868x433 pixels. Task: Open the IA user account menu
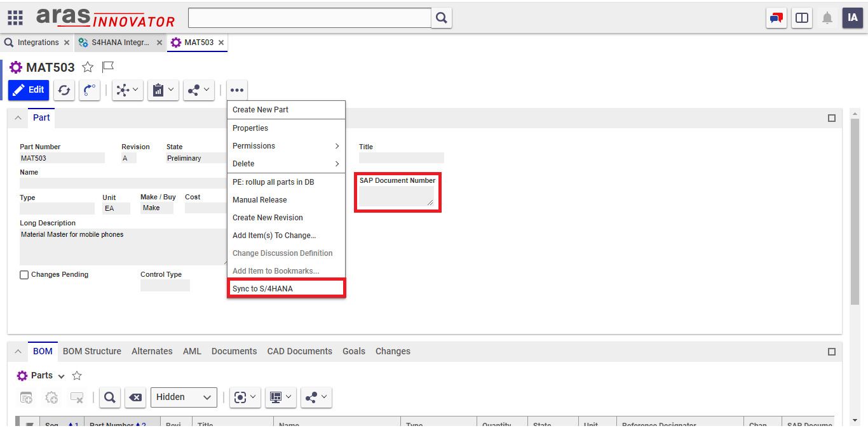tap(853, 18)
